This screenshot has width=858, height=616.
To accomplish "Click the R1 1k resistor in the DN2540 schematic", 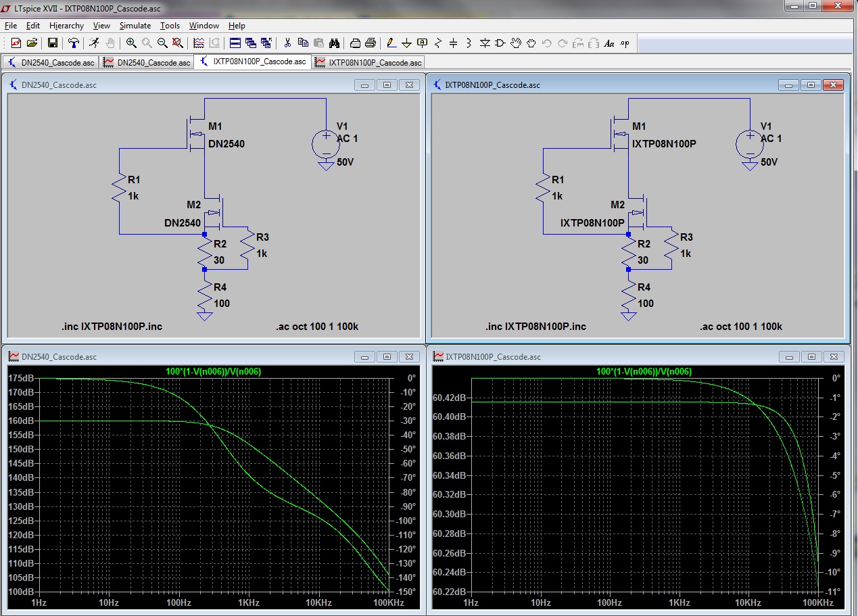I will coord(119,187).
